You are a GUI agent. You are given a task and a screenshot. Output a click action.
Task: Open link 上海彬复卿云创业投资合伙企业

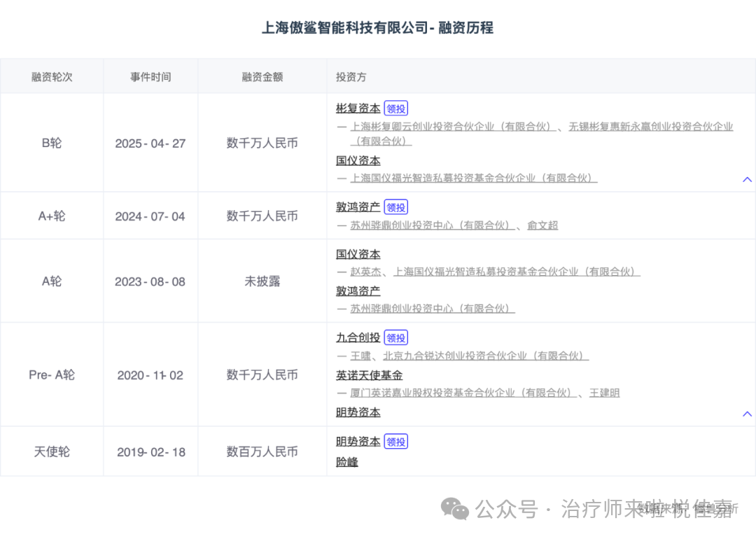(452, 127)
